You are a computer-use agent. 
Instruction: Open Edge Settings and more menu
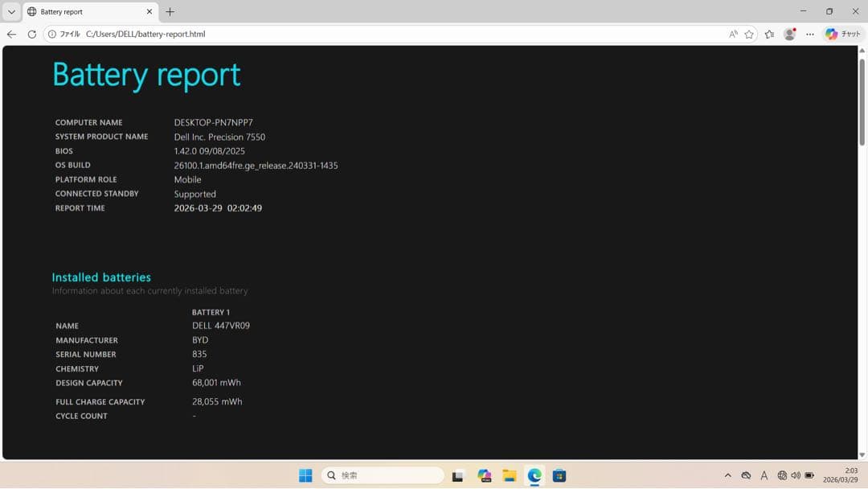coord(810,35)
